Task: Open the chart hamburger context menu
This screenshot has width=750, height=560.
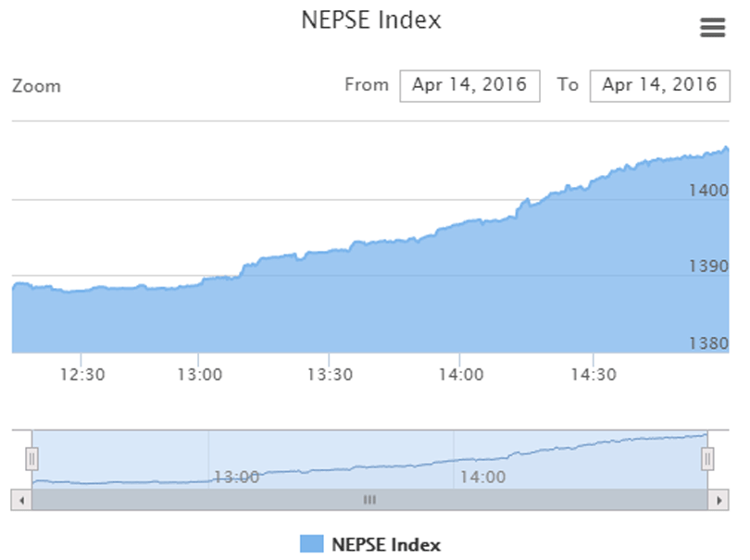Action: (713, 27)
